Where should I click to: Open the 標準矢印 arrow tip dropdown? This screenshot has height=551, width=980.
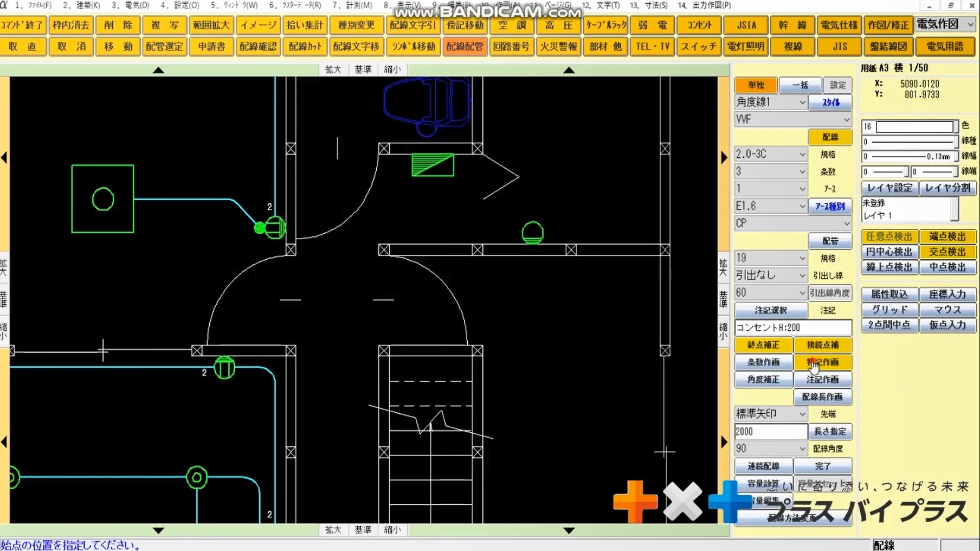(x=771, y=414)
